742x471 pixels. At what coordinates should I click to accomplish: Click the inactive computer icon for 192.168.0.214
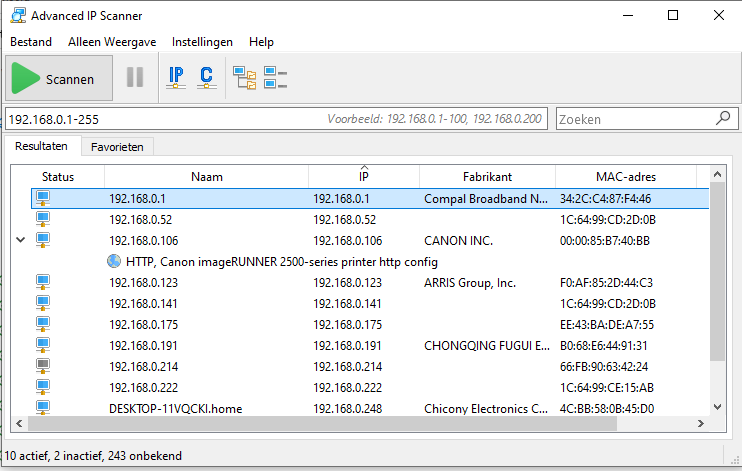(x=43, y=365)
